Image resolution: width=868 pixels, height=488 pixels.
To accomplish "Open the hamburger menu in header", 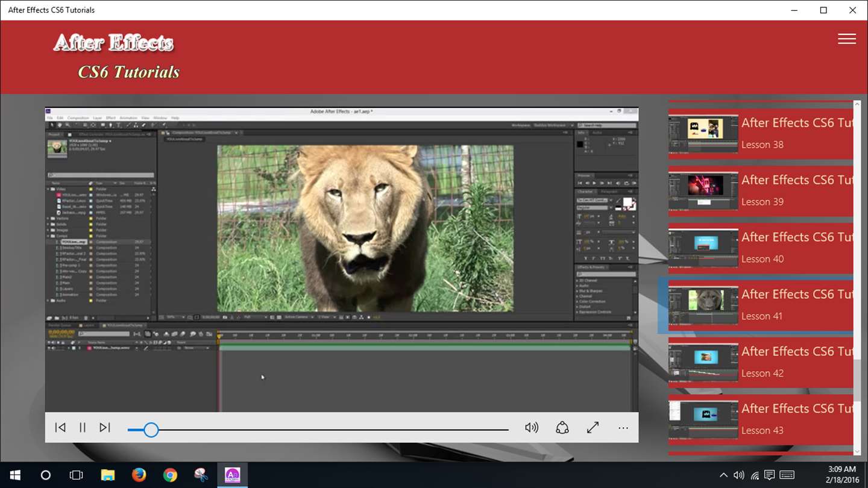I will [846, 39].
